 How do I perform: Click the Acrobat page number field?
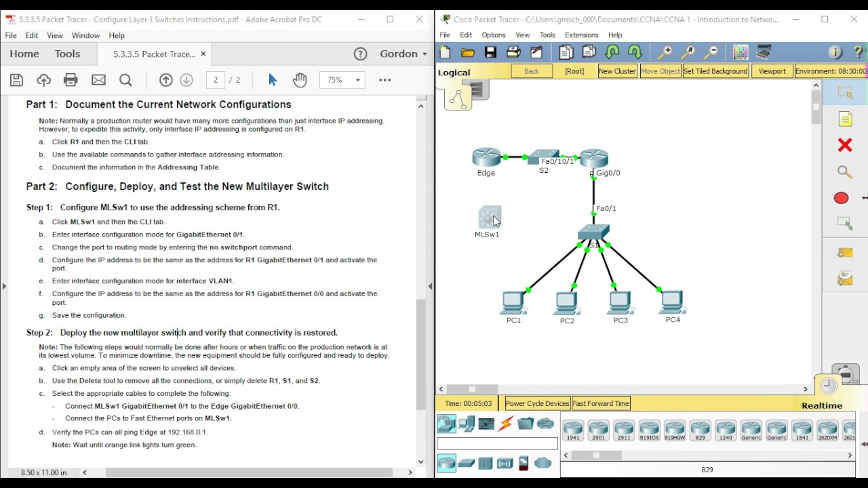click(x=216, y=80)
